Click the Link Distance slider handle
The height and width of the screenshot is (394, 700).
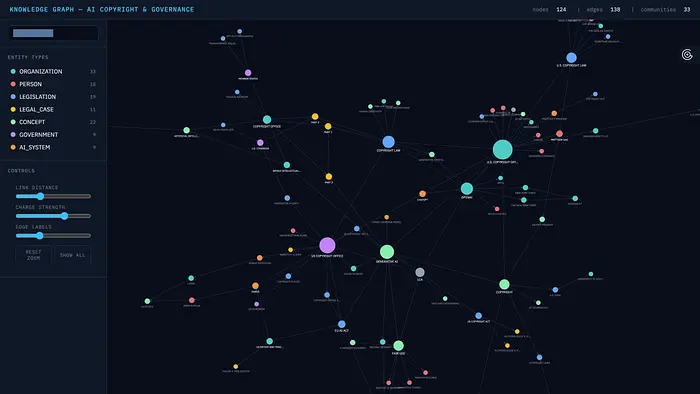40,196
